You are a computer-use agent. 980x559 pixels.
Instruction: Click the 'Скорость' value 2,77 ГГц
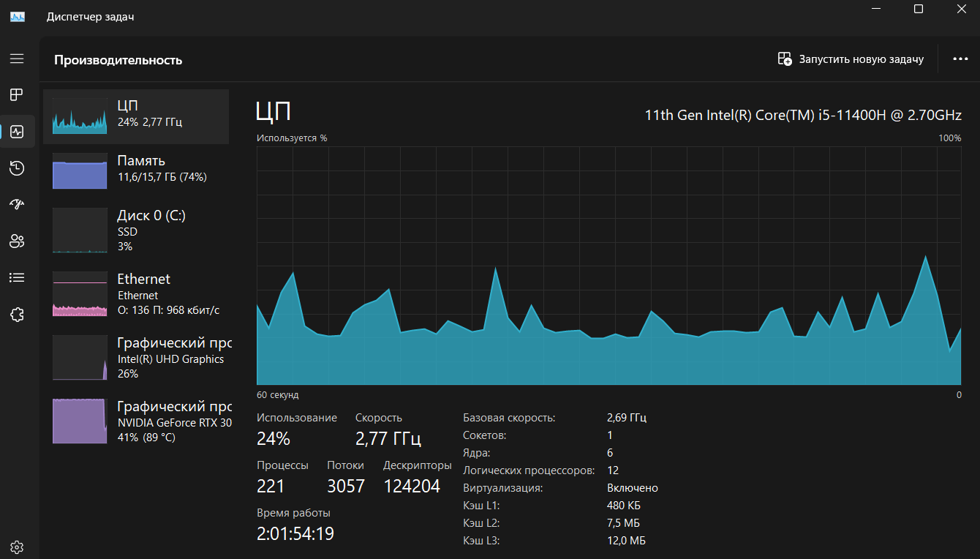click(x=388, y=439)
